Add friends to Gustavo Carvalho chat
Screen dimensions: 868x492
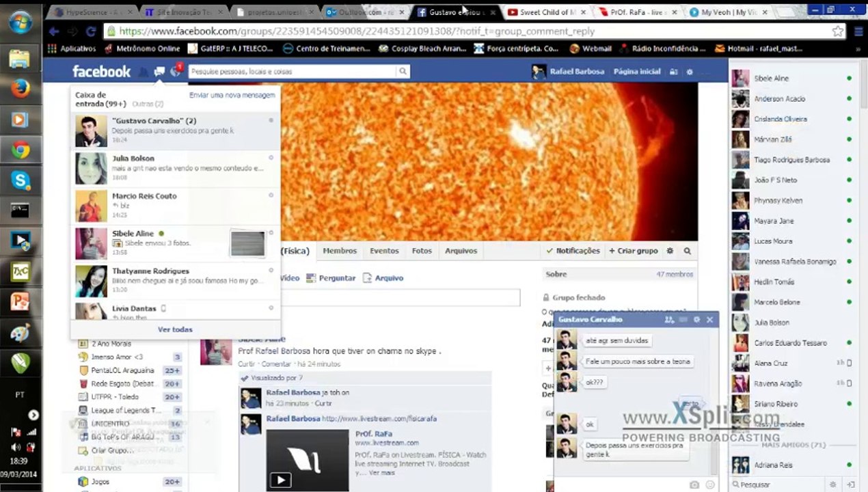click(669, 320)
